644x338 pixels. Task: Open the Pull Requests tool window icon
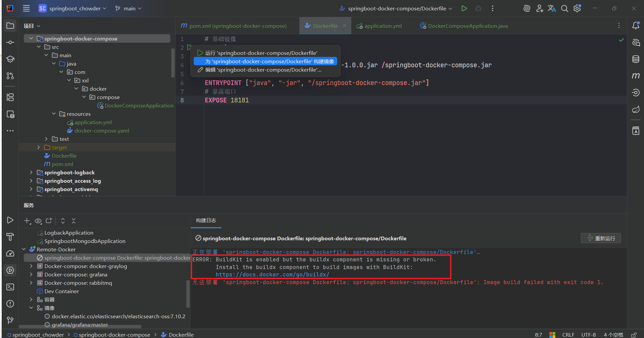pos(10,76)
